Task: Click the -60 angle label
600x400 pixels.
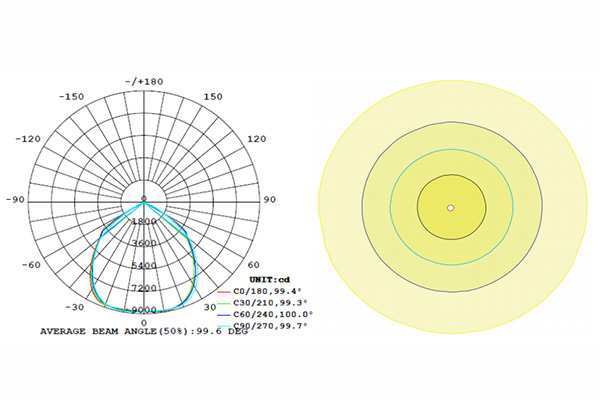Action: [32, 265]
